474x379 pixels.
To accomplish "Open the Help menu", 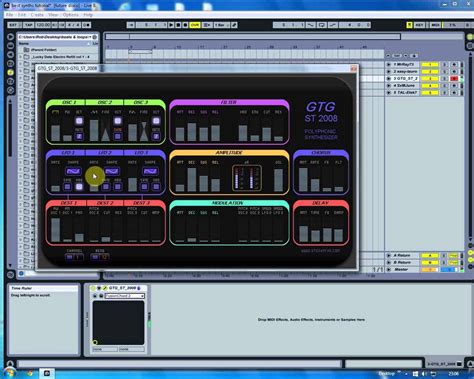I will 88,15.
